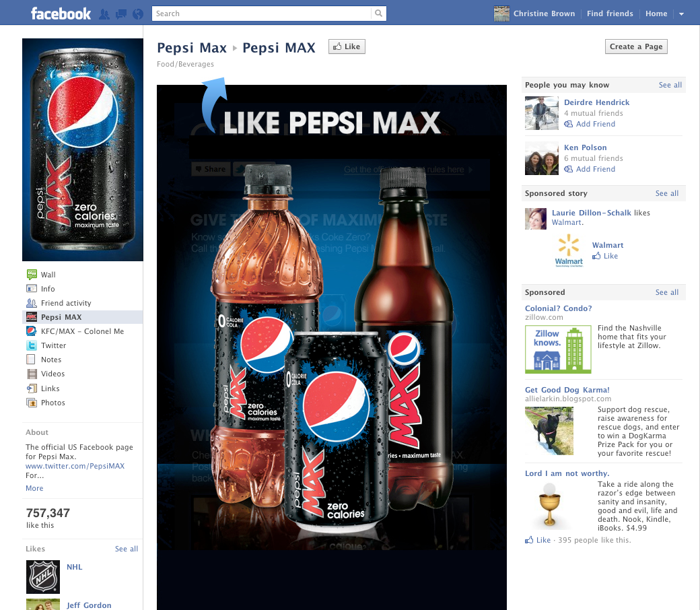The image size is (700, 610).
Task: Click the Twitter icon in sidebar
Action: (32, 345)
